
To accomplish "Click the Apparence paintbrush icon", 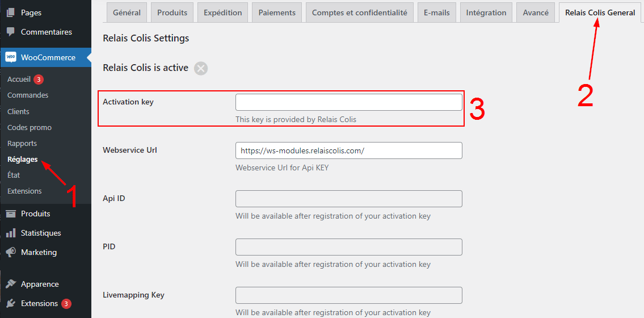I will pos(11,284).
